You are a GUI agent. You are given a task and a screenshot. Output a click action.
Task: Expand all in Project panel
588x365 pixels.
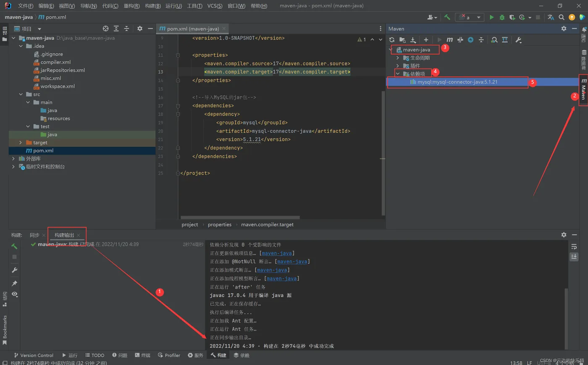(x=116, y=29)
